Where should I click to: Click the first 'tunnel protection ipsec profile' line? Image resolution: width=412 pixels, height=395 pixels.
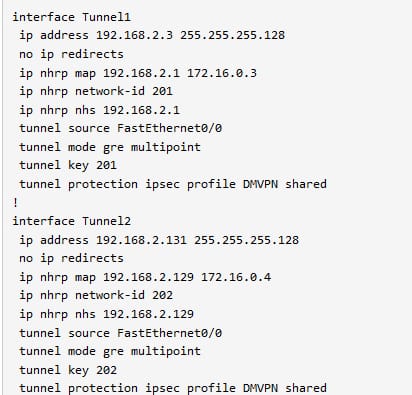pyautogui.click(x=173, y=184)
